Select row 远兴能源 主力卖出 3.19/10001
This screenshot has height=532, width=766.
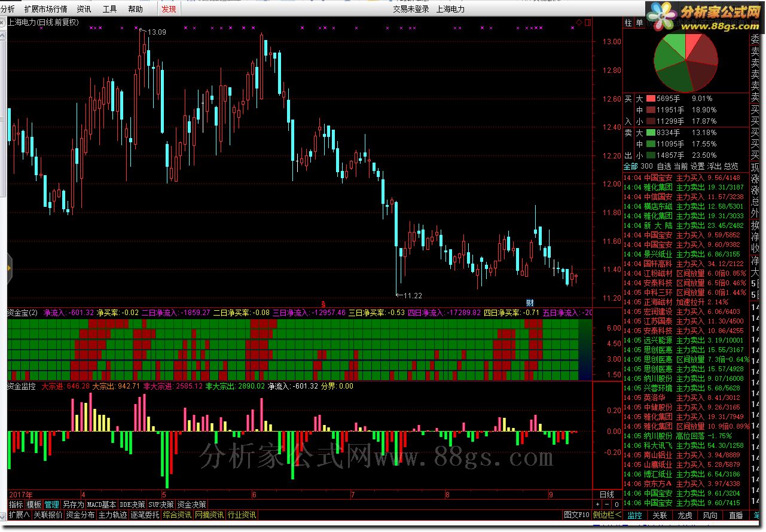point(686,340)
